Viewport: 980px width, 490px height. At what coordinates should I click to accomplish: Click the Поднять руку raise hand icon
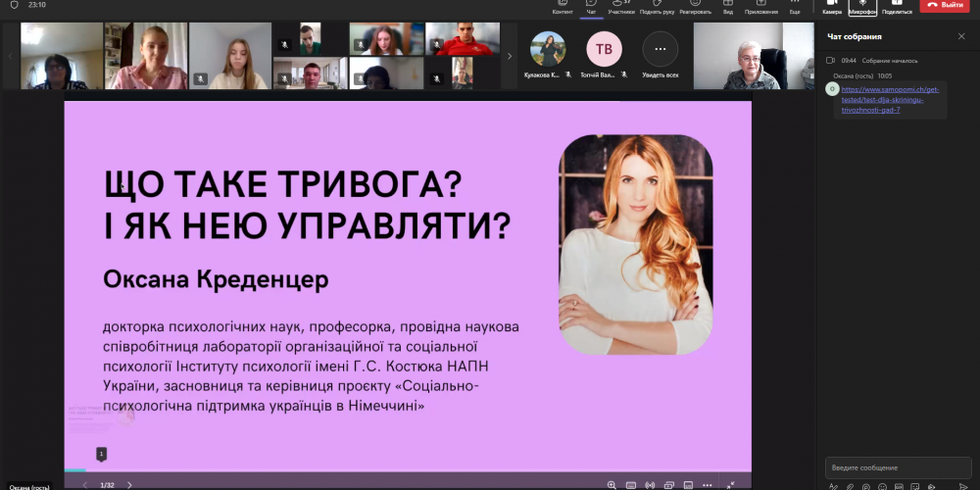tap(657, 5)
